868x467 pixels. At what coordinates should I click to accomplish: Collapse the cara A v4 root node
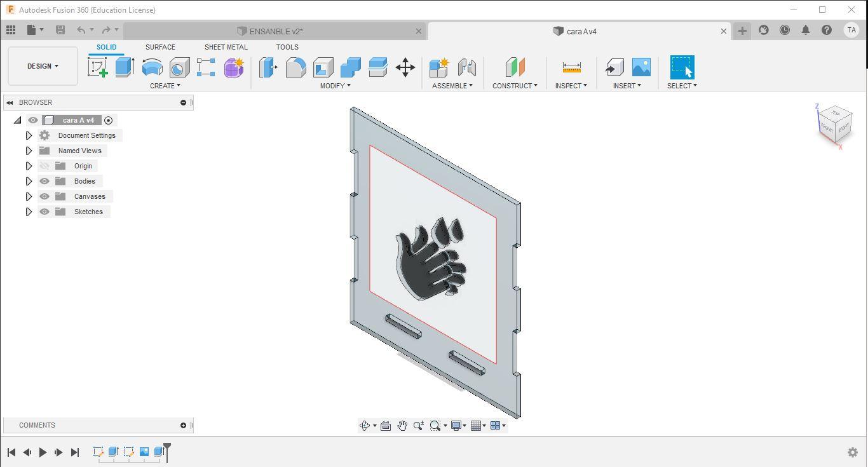tap(17, 120)
